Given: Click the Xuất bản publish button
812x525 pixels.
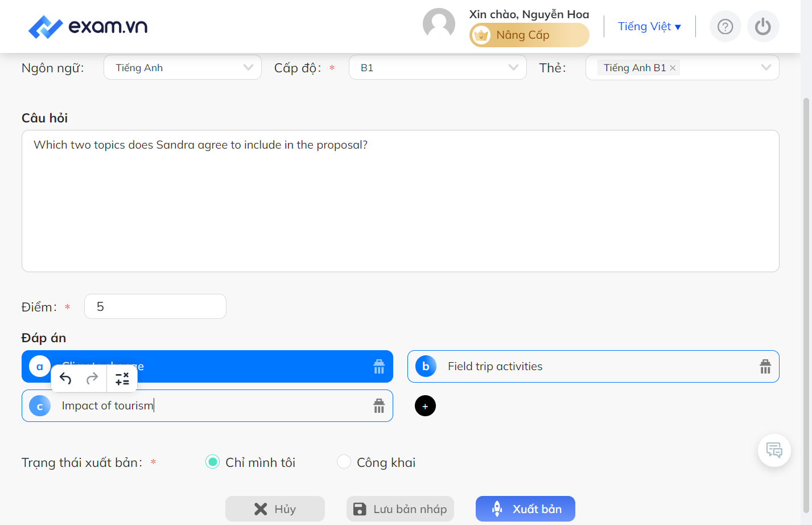Looking at the screenshot, I should pos(525,509).
